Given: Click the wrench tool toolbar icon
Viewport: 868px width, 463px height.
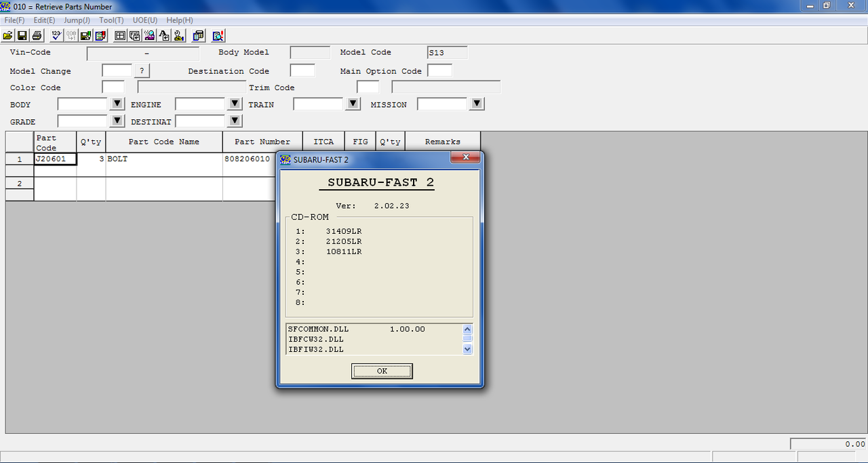Looking at the screenshot, I should coord(178,35).
